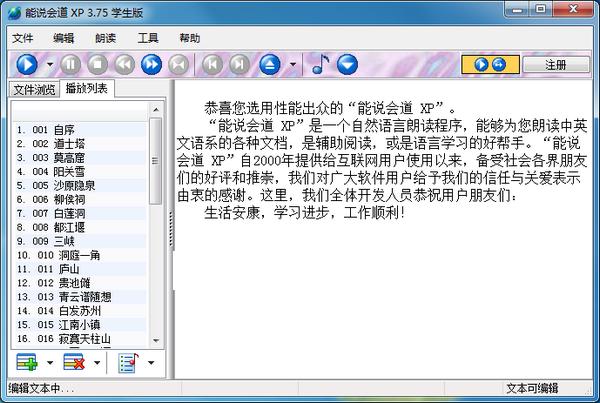Select playlist item 010 洞庭一角
Screen dimensions: 600x403
click(x=79, y=255)
